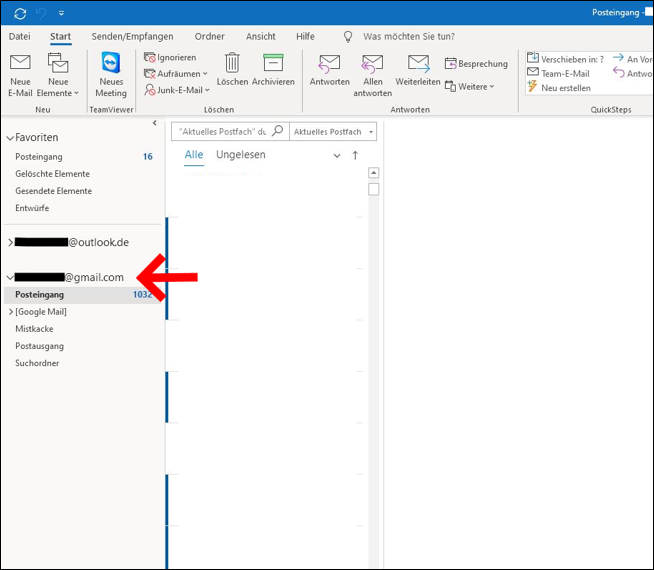Open the Ordner ribbon tab
This screenshot has height=570, width=654.
point(209,37)
